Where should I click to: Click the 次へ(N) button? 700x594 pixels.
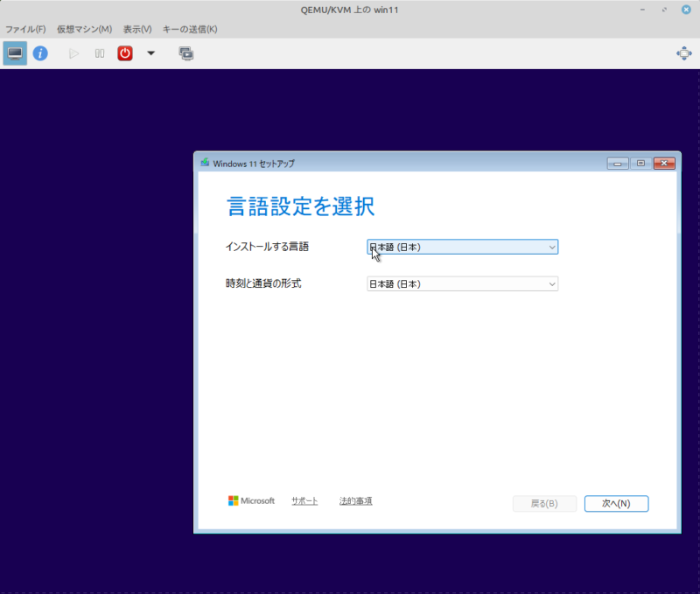point(616,503)
